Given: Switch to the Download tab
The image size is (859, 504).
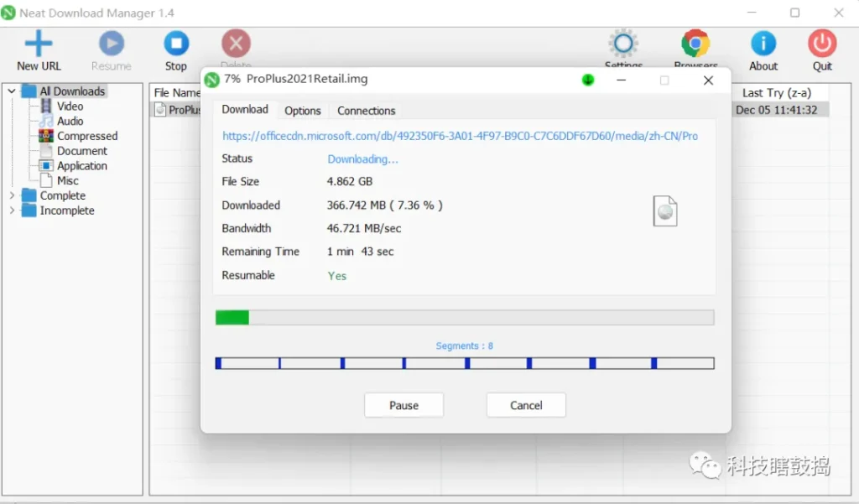Looking at the screenshot, I should pyautogui.click(x=245, y=110).
